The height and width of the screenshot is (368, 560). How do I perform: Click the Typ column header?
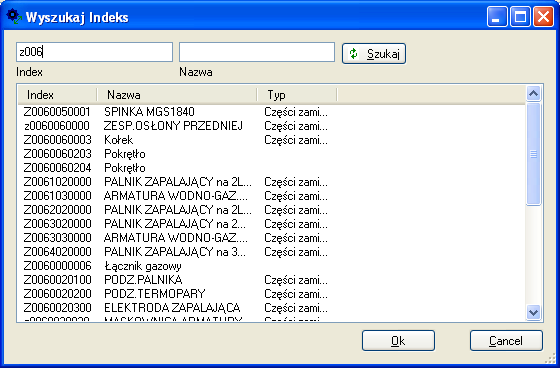click(297, 95)
